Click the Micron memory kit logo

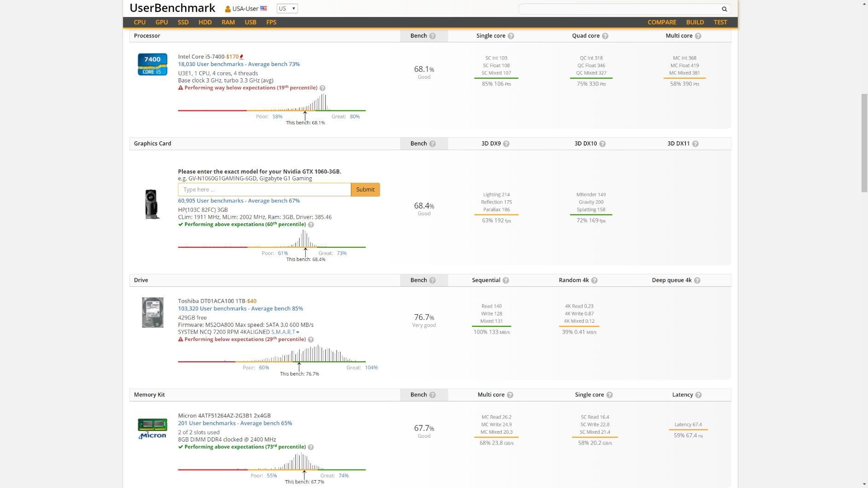[152, 429]
